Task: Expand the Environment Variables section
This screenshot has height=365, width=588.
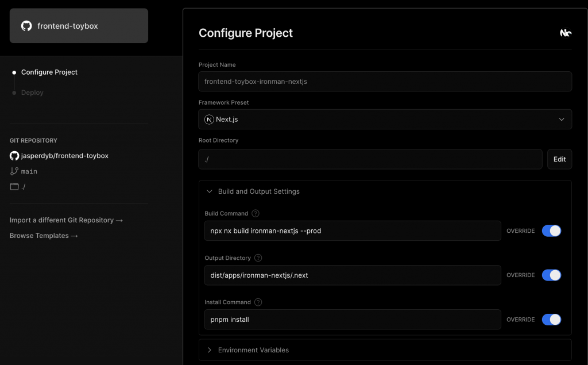Action: click(253, 350)
